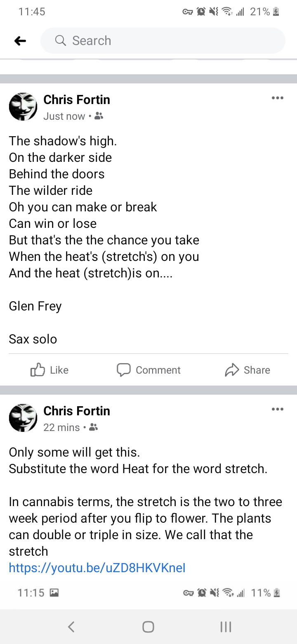Tap the share arrow icon
The width and height of the screenshot is (297, 644).
point(232,370)
